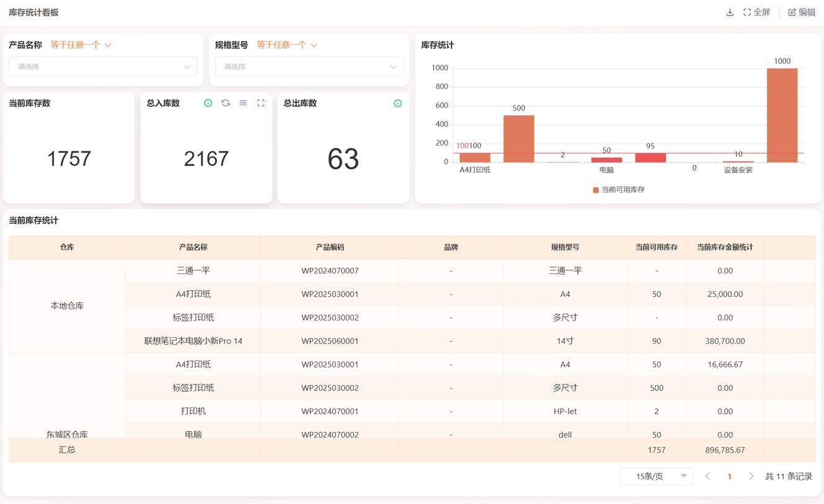Click info icon on 总入库数 card
Viewport: 824px width, 504px height.
[x=208, y=103]
